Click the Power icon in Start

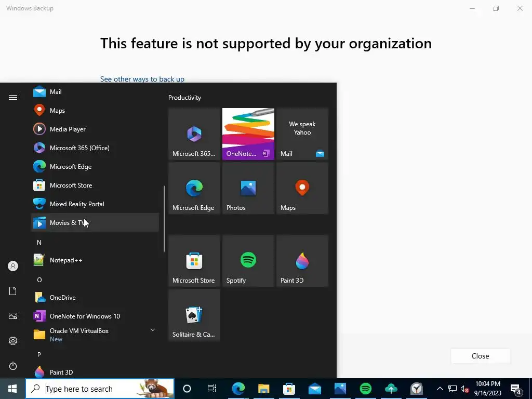(13, 366)
